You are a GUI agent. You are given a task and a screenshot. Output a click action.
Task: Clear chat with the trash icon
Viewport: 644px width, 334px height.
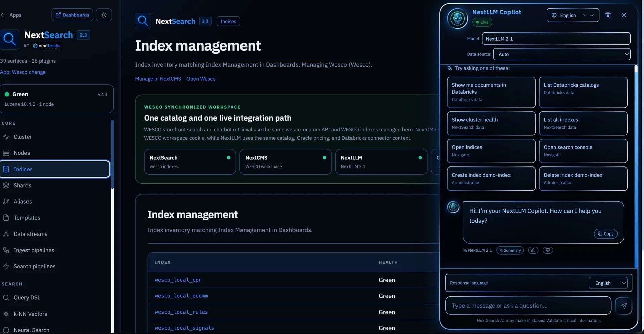[608, 15]
